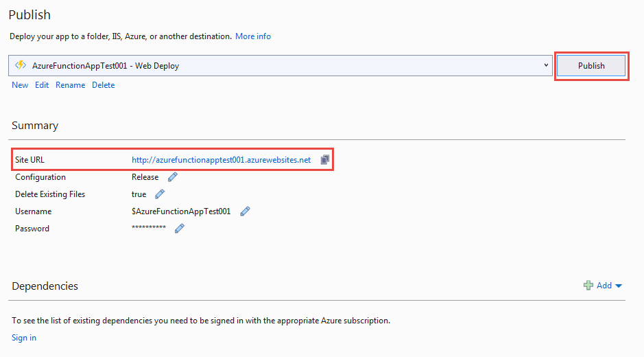Create a New publish profile

pos(20,85)
